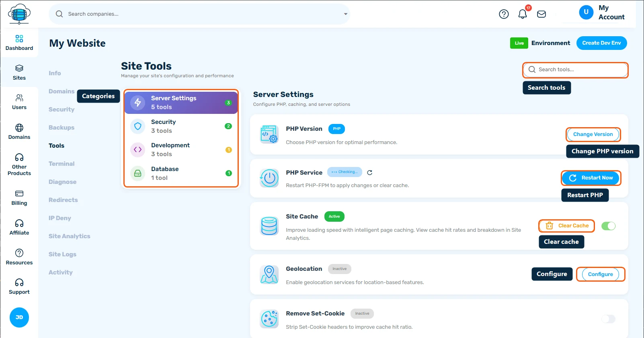Click outlined Configure button for Geolocation

[x=601, y=274]
